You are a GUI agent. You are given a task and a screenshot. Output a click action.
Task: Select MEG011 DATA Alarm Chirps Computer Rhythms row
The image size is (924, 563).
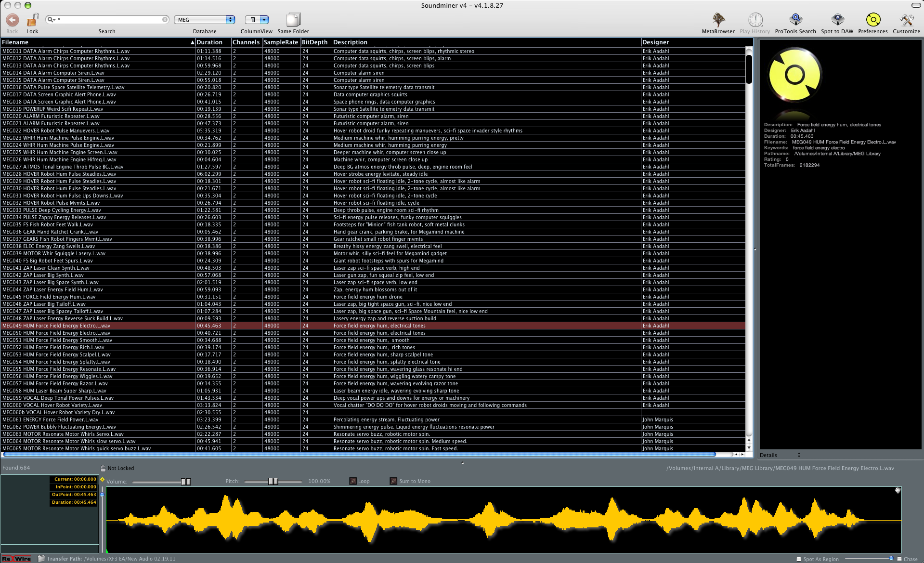[x=373, y=51]
